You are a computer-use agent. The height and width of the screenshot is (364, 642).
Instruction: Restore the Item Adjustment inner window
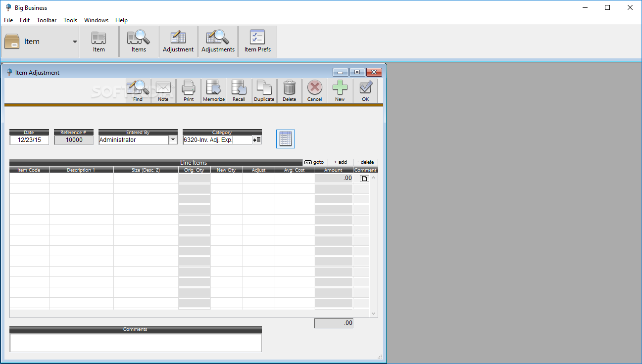(x=357, y=72)
